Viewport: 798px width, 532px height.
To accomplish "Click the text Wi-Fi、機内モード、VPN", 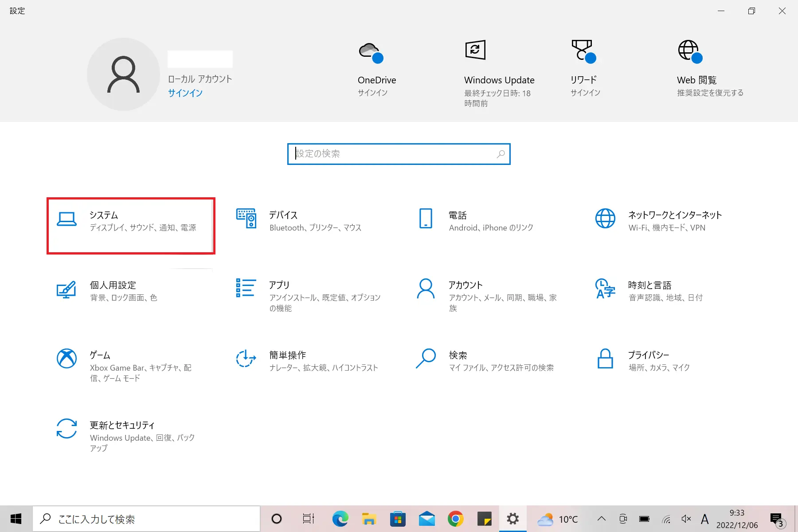I will coord(667,227).
